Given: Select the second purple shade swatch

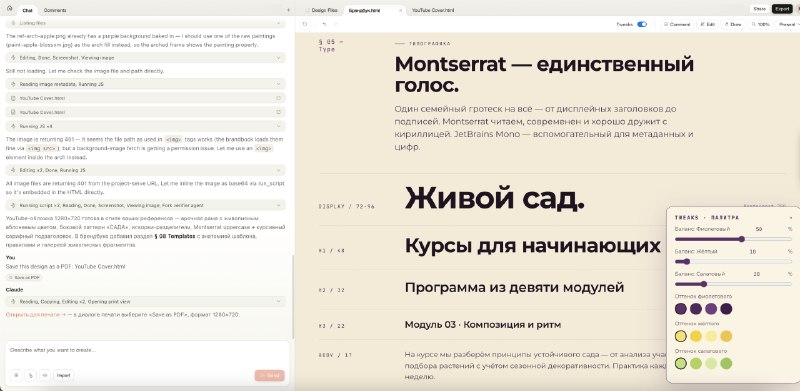Looking at the screenshot, I should click(x=696, y=309).
